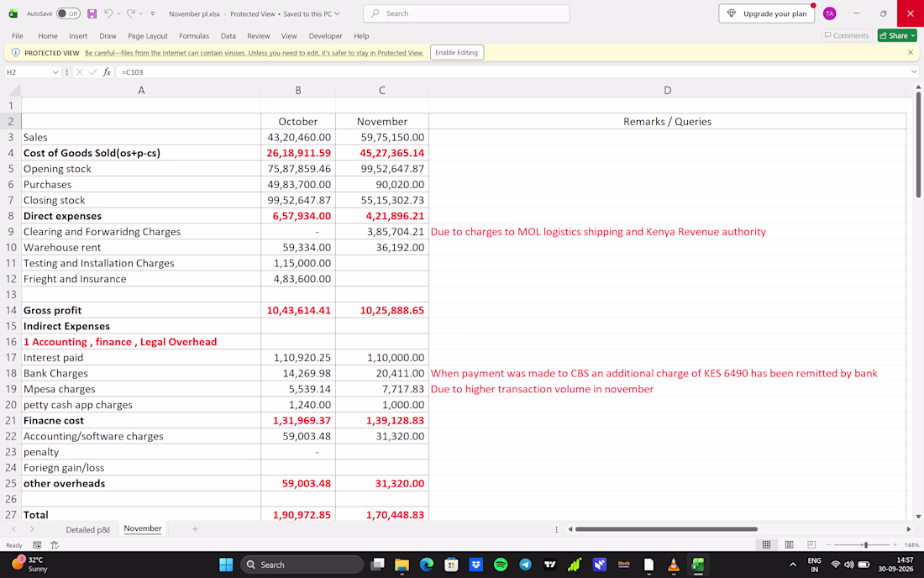Click the 144% zoom level
The height and width of the screenshot is (578, 924).
point(911,545)
